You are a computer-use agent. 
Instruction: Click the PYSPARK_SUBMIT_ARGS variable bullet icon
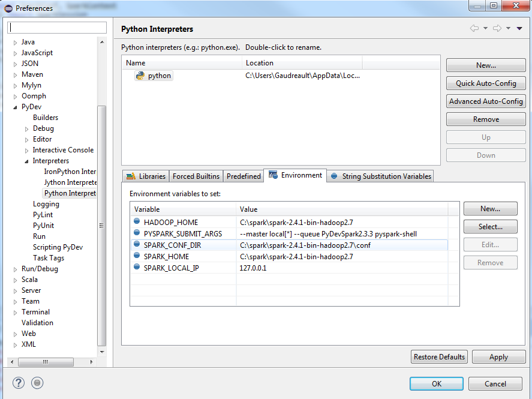(137, 232)
